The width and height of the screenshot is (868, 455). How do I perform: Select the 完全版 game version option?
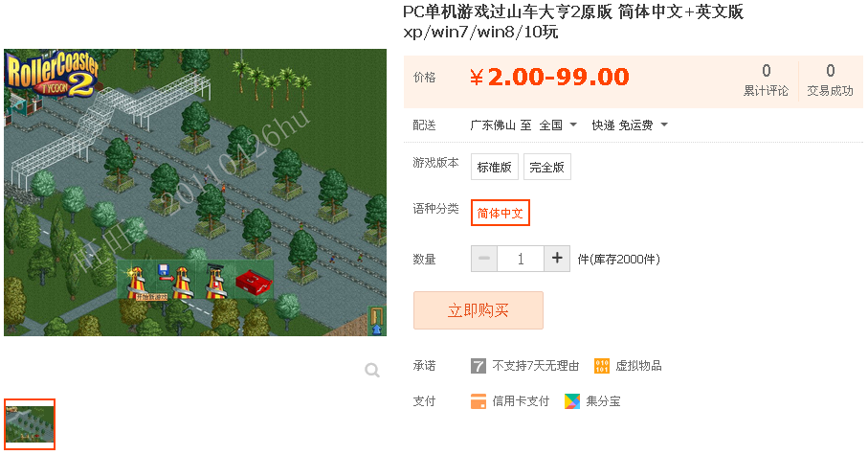(x=547, y=167)
